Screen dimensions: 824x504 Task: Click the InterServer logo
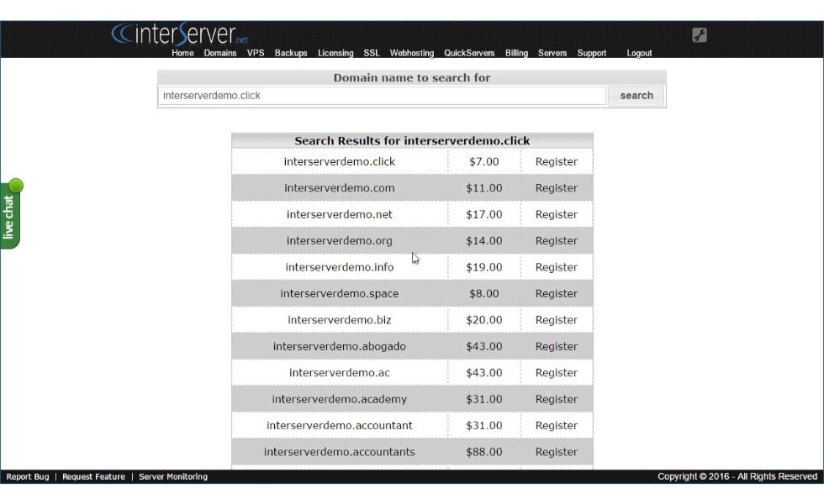tap(179, 34)
